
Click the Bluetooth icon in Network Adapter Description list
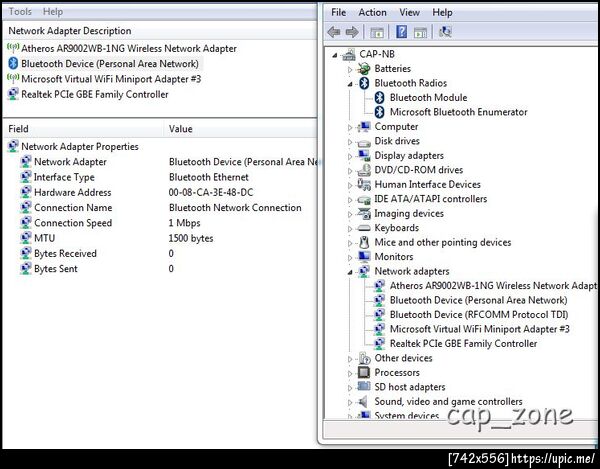pyautogui.click(x=13, y=64)
